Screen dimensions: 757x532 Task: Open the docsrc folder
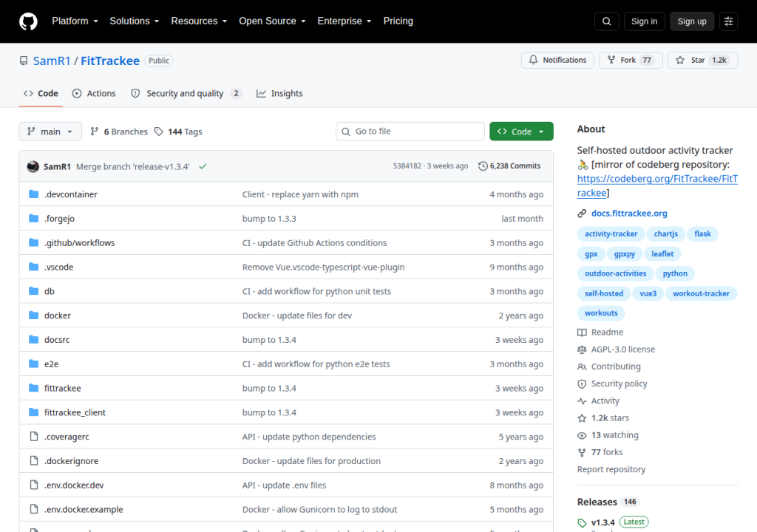[57, 340]
